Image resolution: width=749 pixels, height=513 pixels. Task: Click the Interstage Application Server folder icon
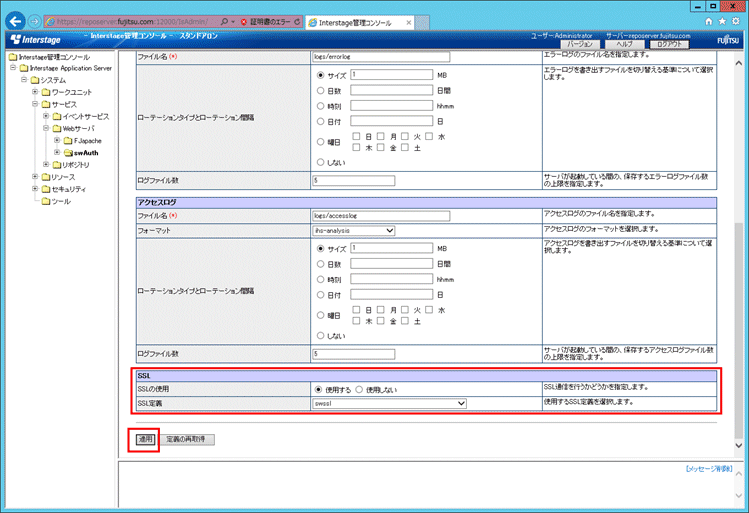[x=24, y=68]
